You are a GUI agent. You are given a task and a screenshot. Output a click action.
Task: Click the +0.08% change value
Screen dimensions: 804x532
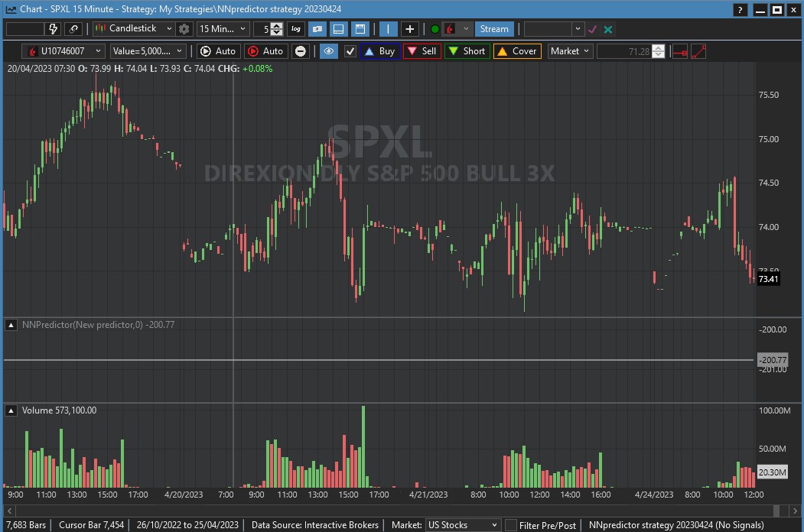257,69
